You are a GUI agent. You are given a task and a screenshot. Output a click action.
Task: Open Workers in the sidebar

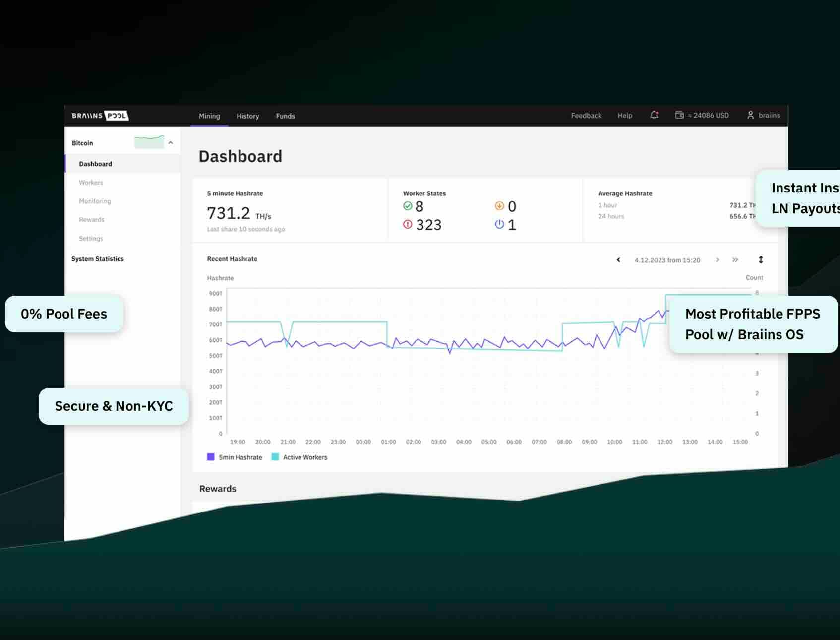(x=91, y=183)
